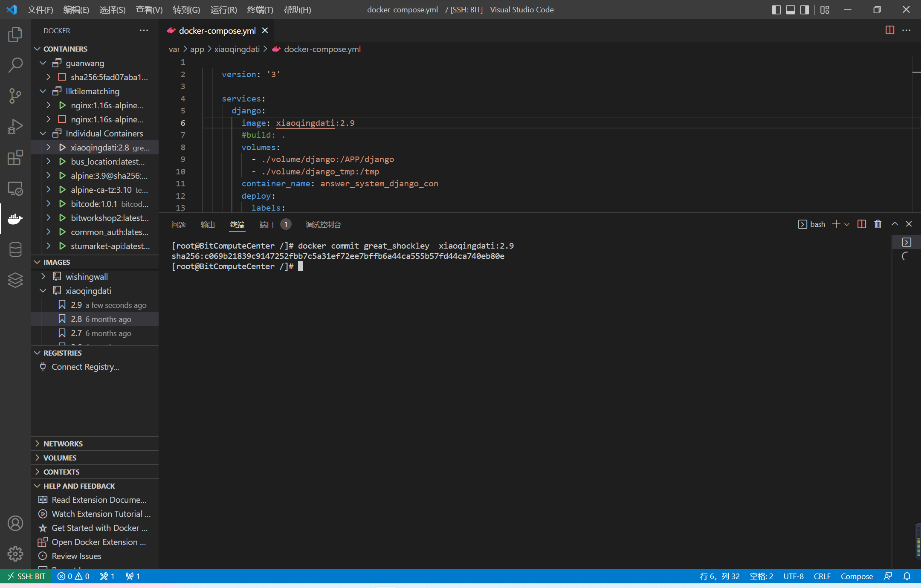921x588 pixels.
Task: Select bash terminal instance in side list
Action: [x=907, y=242]
